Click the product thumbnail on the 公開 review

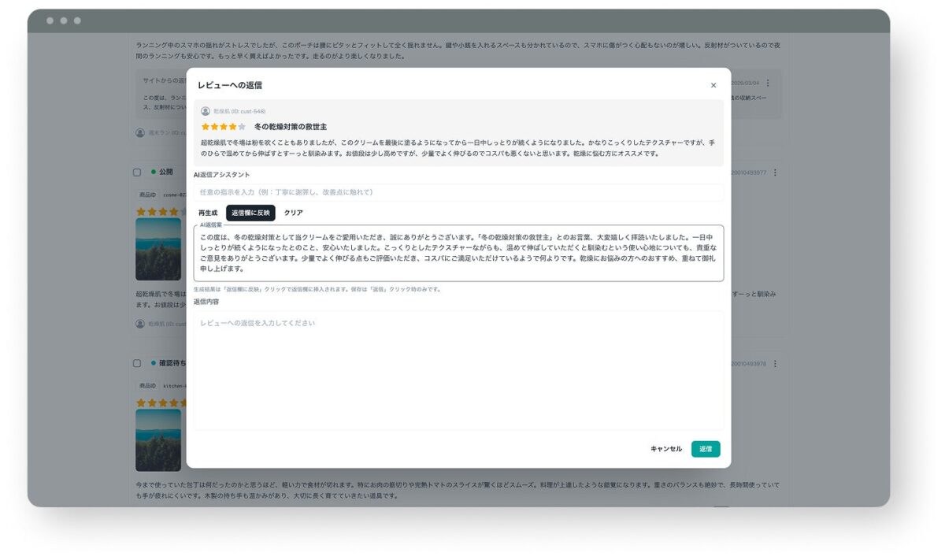point(158,249)
